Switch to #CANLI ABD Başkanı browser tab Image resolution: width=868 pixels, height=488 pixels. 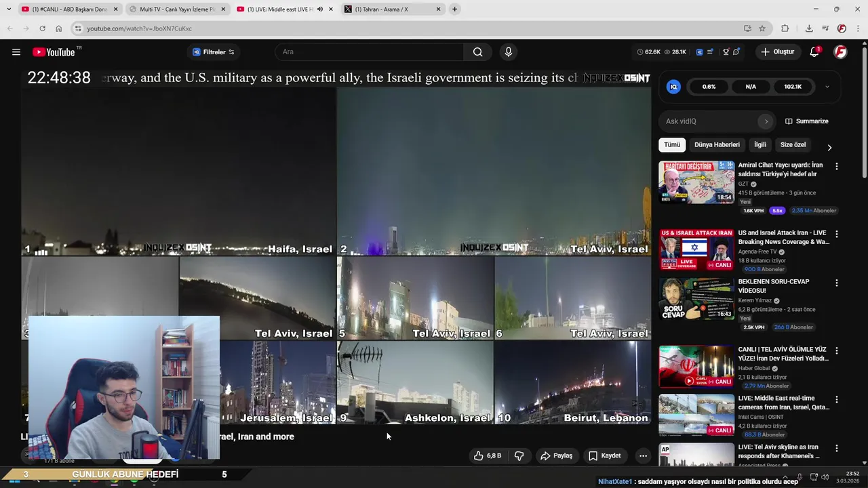click(x=70, y=9)
